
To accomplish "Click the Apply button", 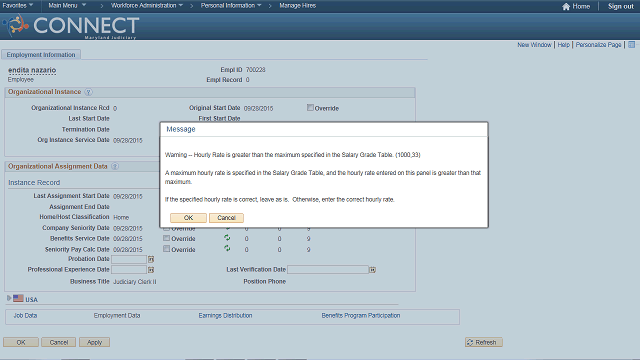I will 94,342.
